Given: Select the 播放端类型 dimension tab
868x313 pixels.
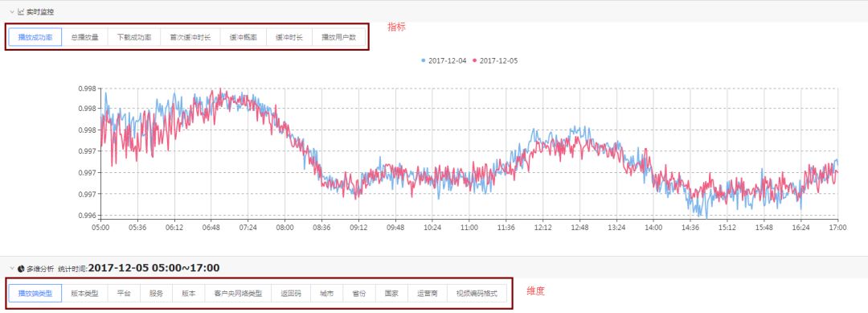Looking at the screenshot, I should 35,294.
